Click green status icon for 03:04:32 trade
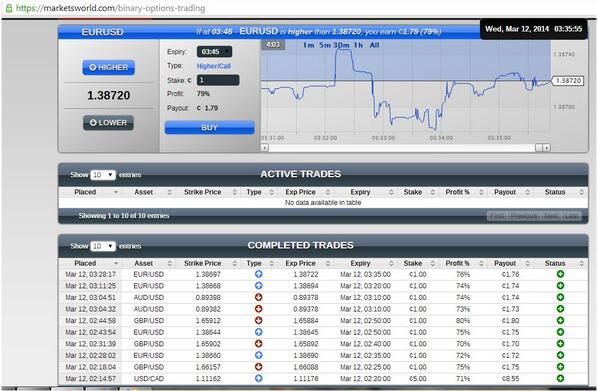Viewport: 598px width, 391px height. pos(560,309)
